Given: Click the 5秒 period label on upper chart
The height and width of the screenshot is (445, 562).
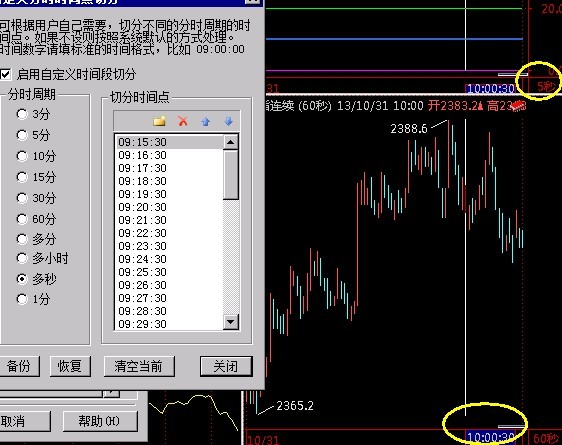Looking at the screenshot, I should pos(547,86).
